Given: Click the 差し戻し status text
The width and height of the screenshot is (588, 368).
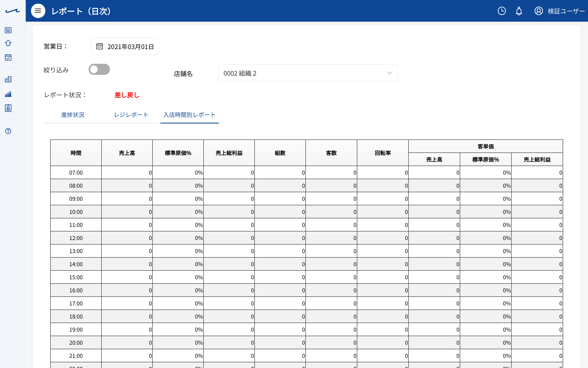Looking at the screenshot, I should point(127,95).
